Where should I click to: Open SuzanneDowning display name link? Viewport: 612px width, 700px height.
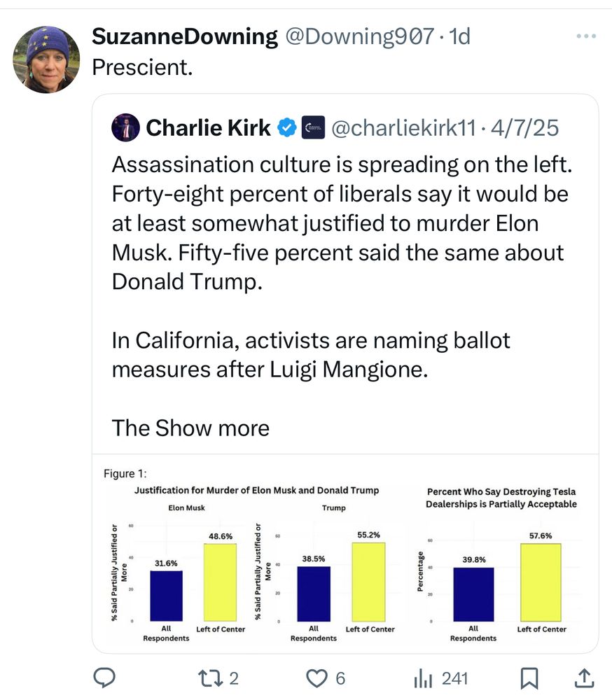click(x=185, y=36)
